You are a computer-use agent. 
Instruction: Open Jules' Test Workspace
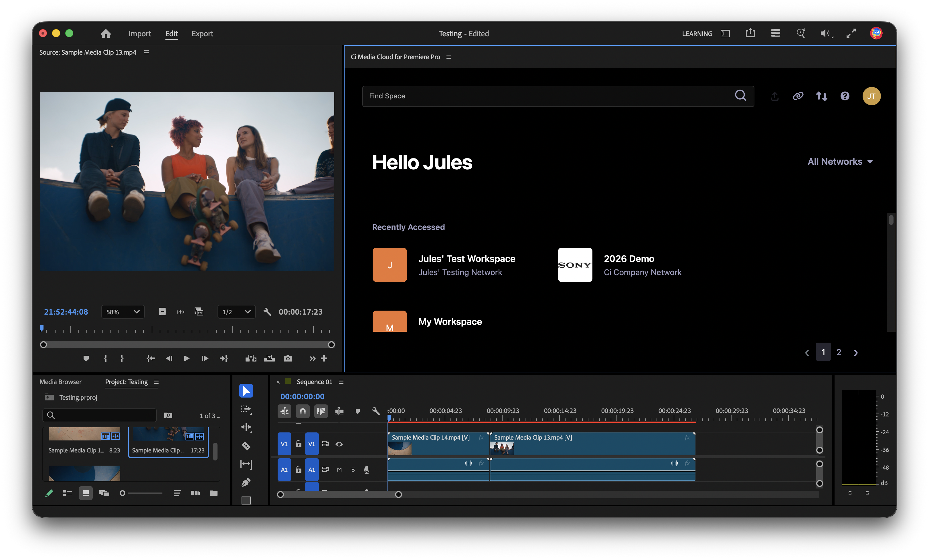point(444,265)
